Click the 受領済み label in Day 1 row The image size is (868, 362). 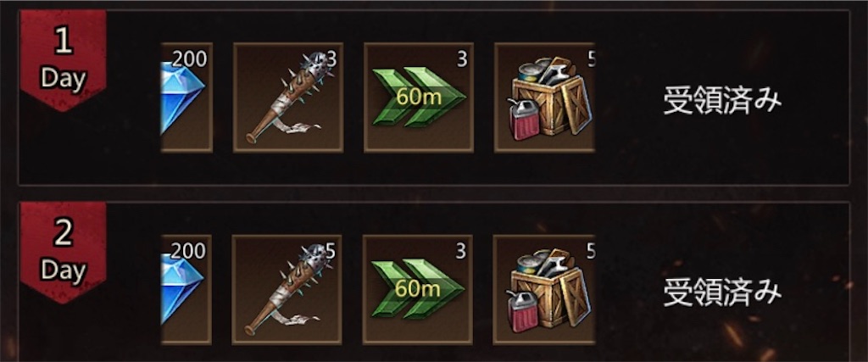coord(722,101)
